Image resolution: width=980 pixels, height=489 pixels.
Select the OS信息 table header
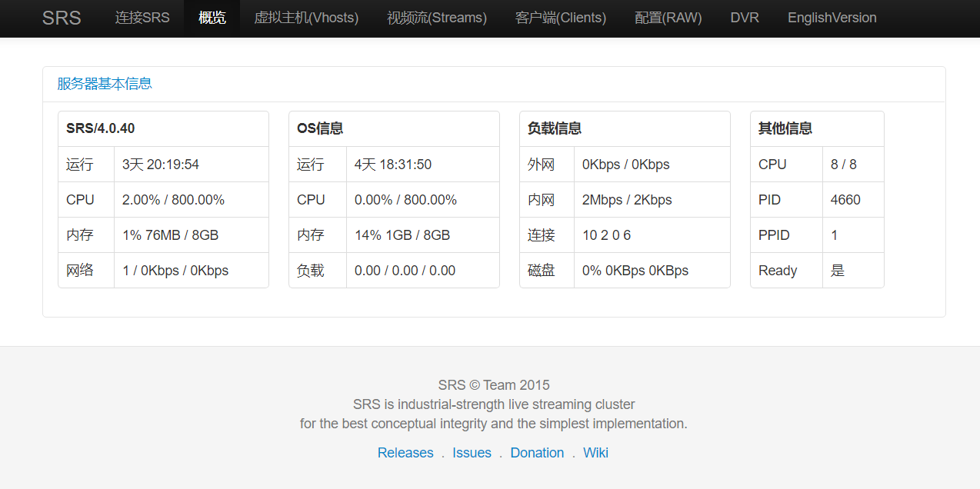point(394,129)
